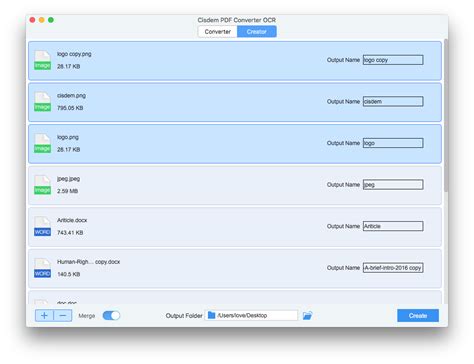
Task: Select the file name 'cisdem.png'
Action: click(71, 96)
